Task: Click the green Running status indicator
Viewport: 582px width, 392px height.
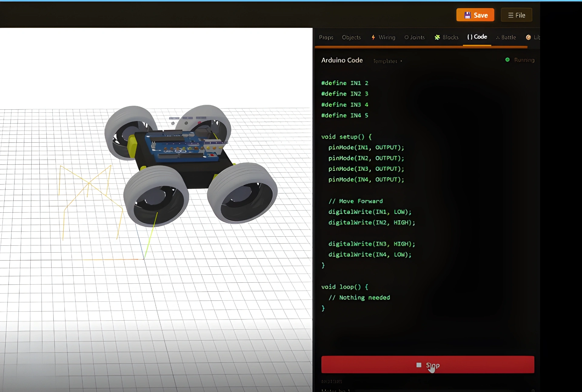Action: pyautogui.click(x=507, y=60)
